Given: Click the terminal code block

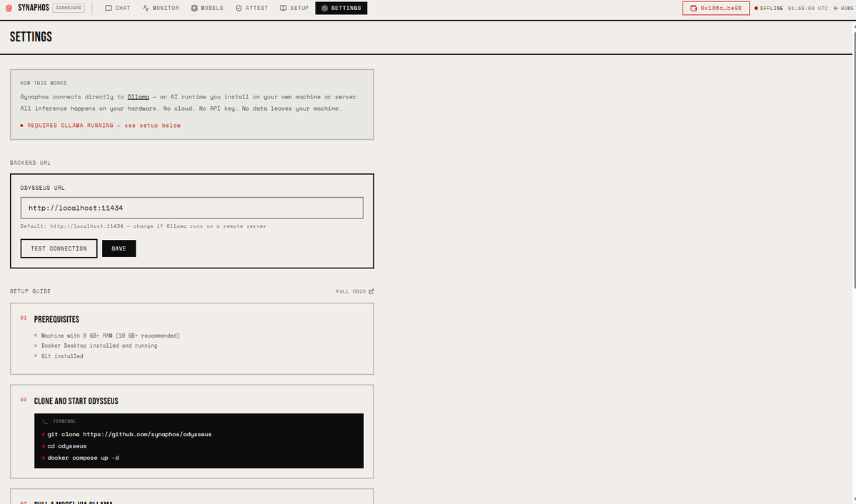Looking at the screenshot, I should pyautogui.click(x=198, y=440).
